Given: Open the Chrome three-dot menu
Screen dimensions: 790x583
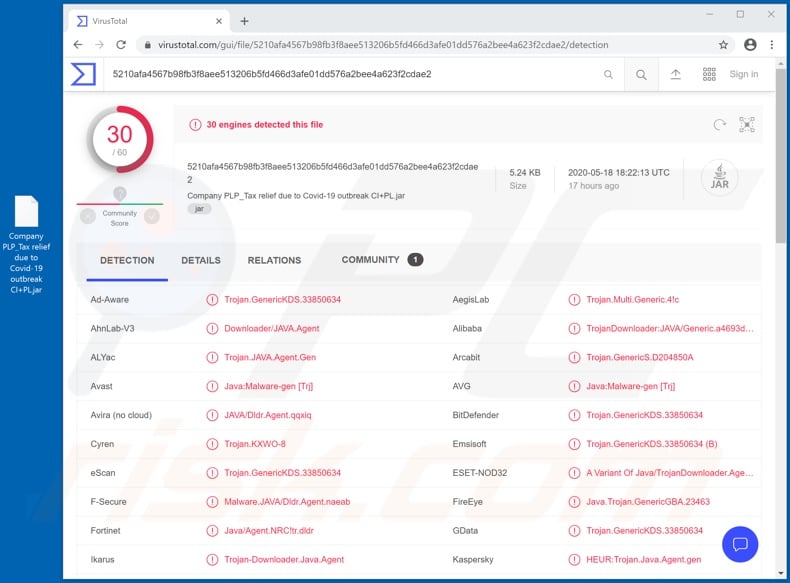Looking at the screenshot, I should click(x=770, y=45).
